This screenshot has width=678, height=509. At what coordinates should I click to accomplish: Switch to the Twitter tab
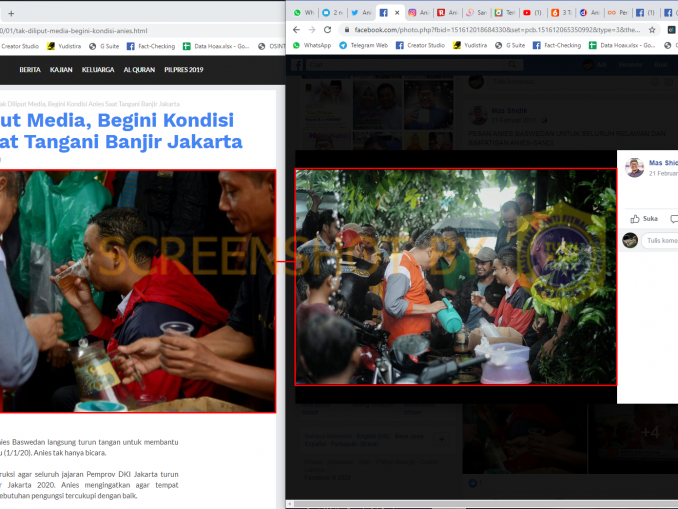pyautogui.click(x=361, y=13)
